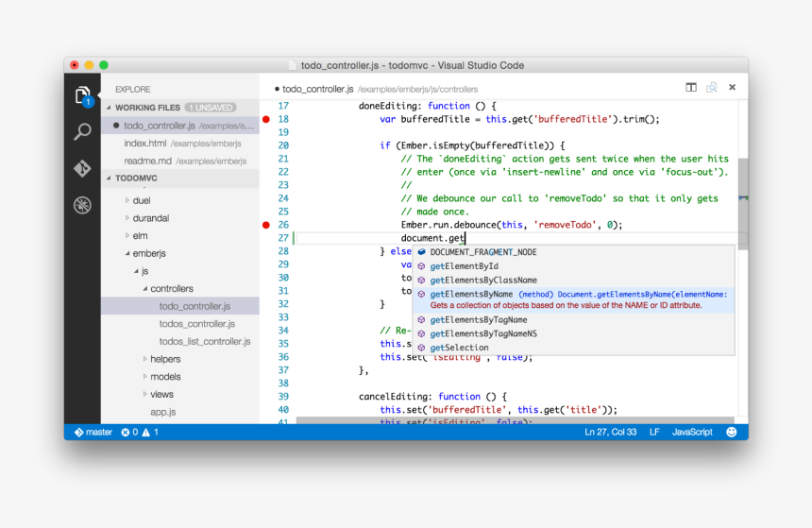Collapse the WORKING FILES section
Viewport: 812px width, 528px height.
click(109, 108)
